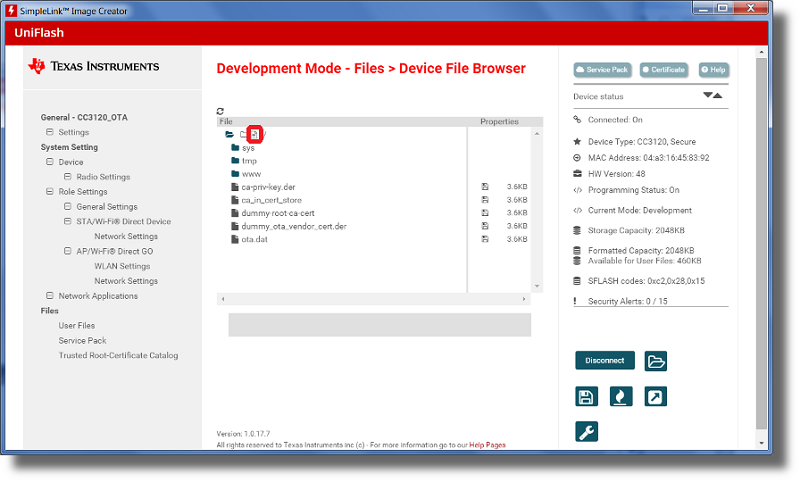Click the export arrow icon button

pos(655,397)
